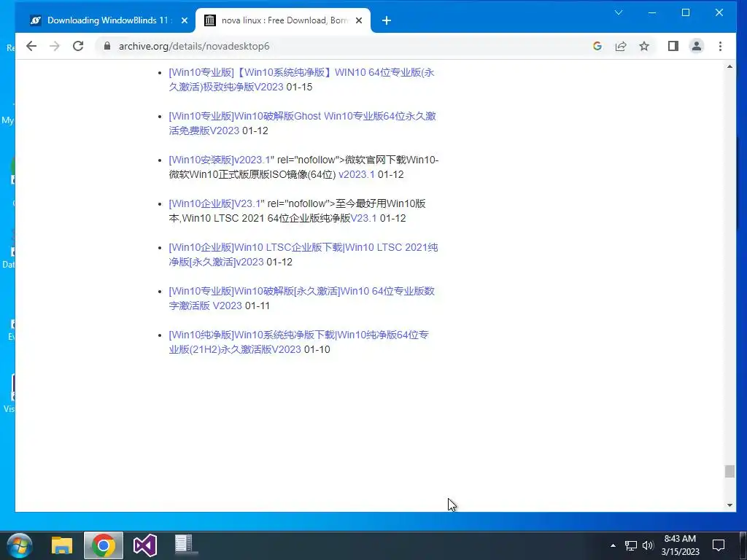Launch Visual Studio from the taskbar

(145, 545)
